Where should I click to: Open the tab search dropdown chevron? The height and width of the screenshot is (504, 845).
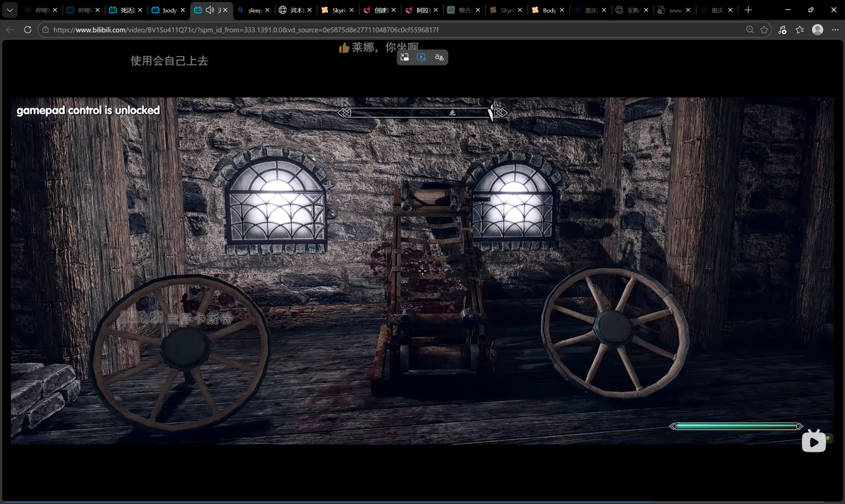point(10,10)
